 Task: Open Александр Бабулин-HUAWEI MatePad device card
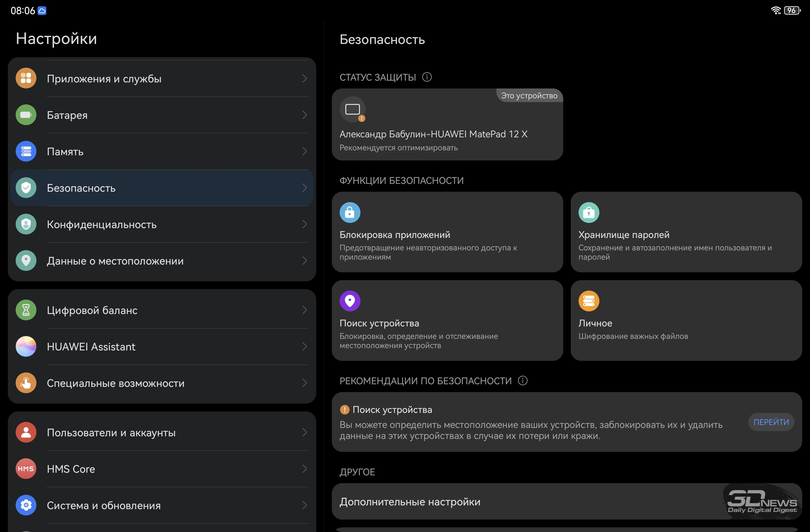pyautogui.click(x=447, y=125)
